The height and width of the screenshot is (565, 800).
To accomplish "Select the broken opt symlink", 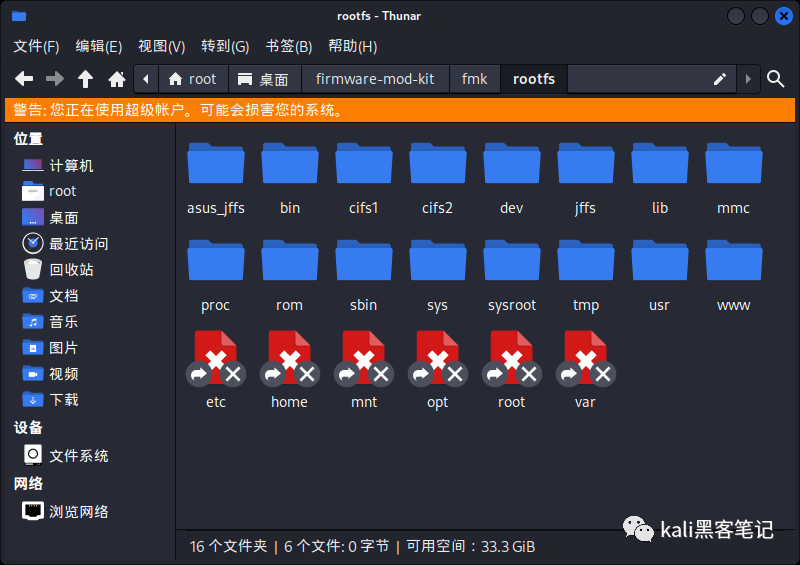I will click(x=438, y=370).
